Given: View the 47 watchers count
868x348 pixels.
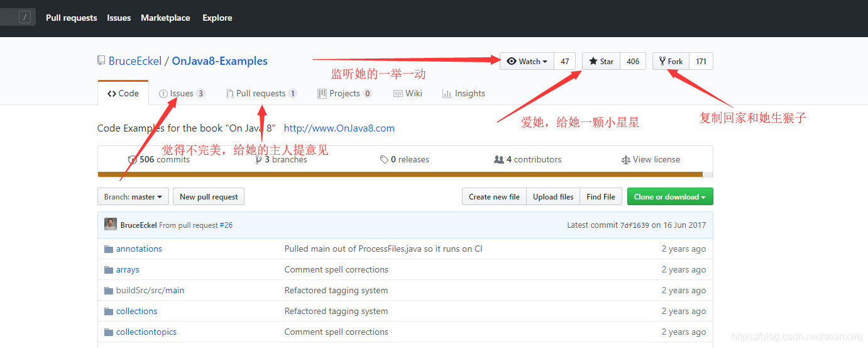Looking at the screenshot, I should (565, 61).
